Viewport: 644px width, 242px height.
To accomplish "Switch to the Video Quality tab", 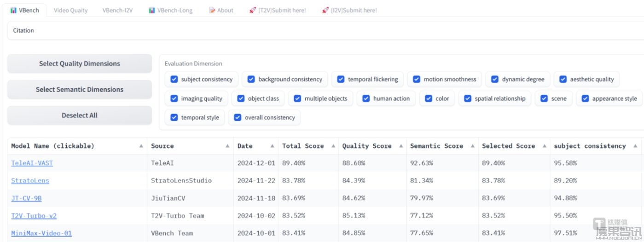I will [x=70, y=10].
